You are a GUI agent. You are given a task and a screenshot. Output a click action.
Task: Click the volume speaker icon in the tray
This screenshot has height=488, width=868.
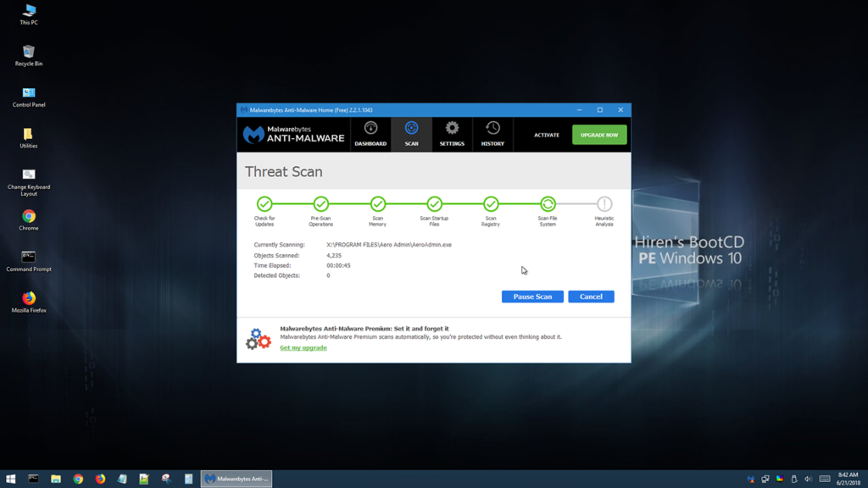[x=809, y=479]
